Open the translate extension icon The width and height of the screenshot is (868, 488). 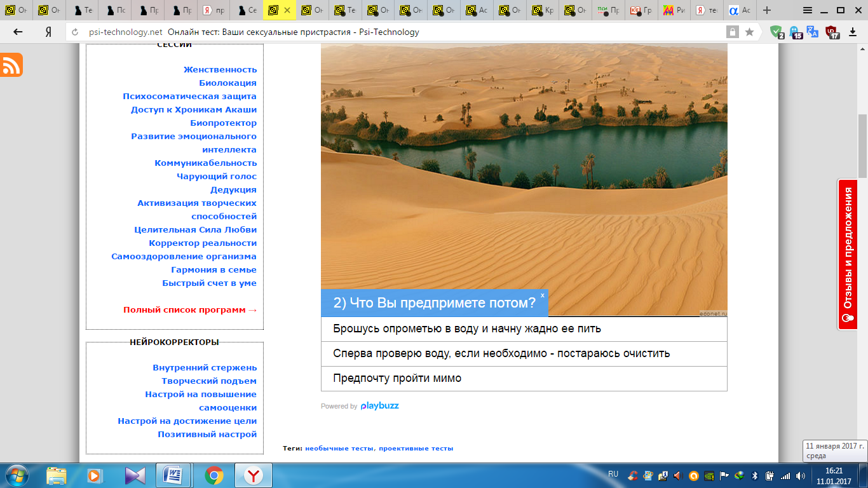tap(813, 31)
